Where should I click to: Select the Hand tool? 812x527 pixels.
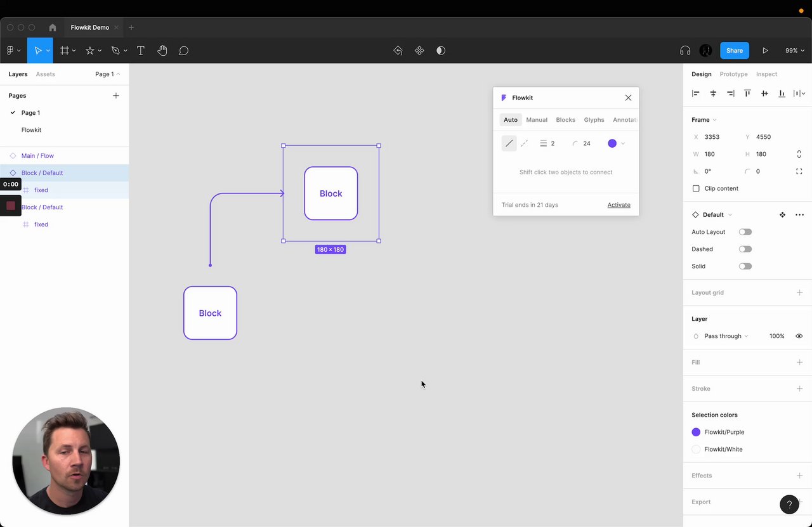tap(162, 51)
